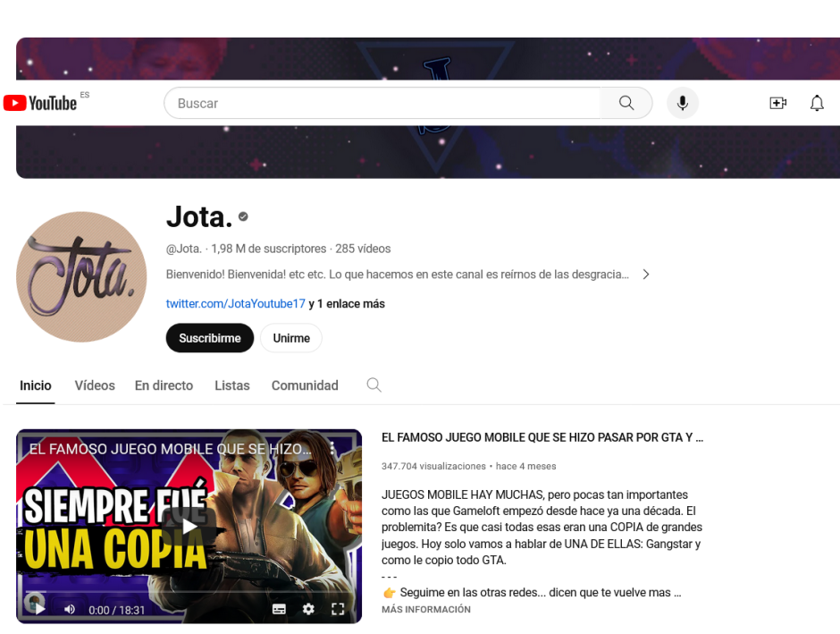Go to the Comunidad tab
The image size is (840, 634).
pyautogui.click(x=305, y=385)
